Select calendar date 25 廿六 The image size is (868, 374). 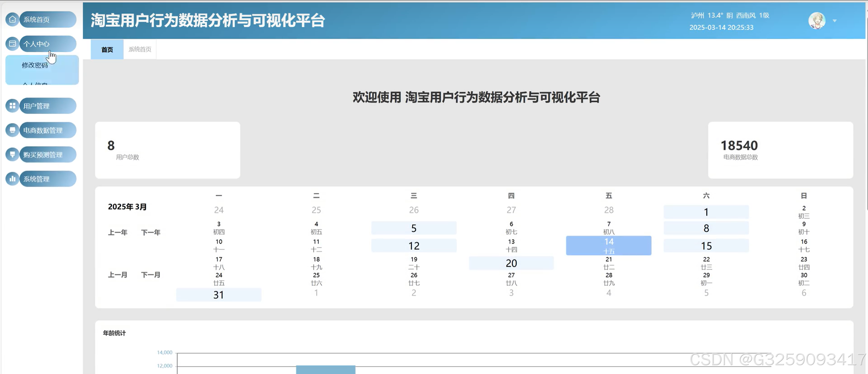(x=316, y=279)
